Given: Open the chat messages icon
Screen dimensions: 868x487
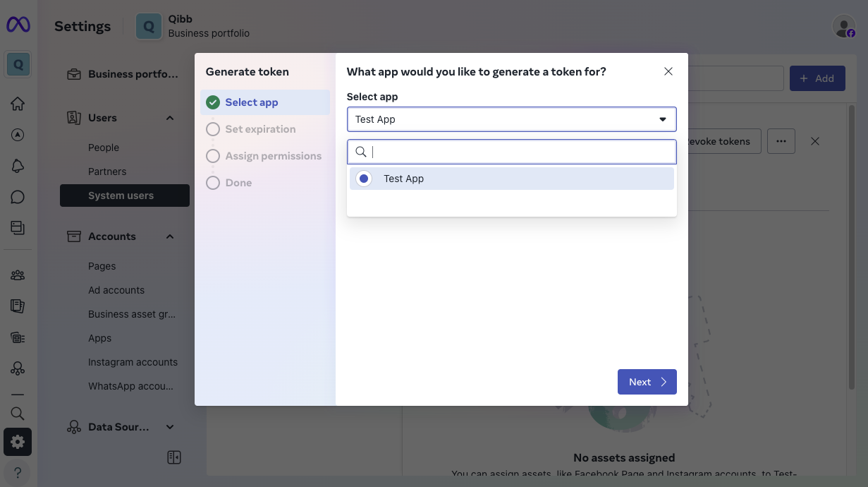Looking at the screenshot, I should click(x=18, y=196).
